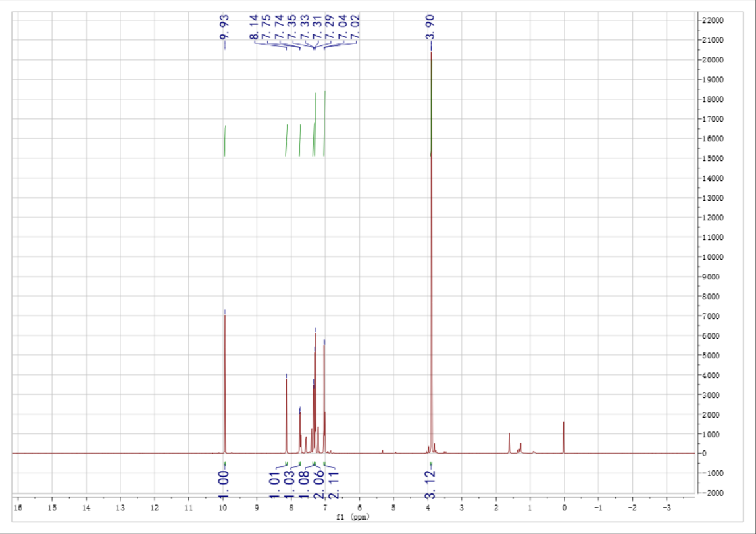This screenshot has height=534, width=756.
Task: Select the green integral curve above 8.14 ppm
Action: coord(286,140)
